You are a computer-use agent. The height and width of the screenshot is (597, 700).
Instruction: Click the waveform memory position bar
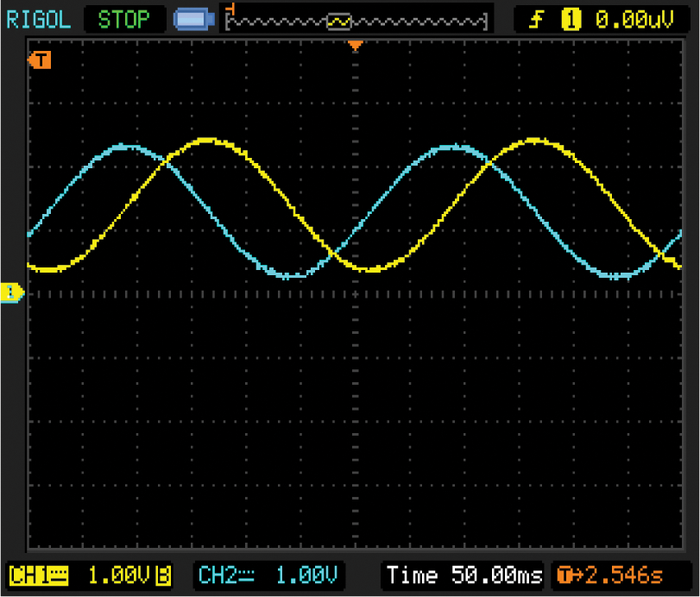(358, 19)
